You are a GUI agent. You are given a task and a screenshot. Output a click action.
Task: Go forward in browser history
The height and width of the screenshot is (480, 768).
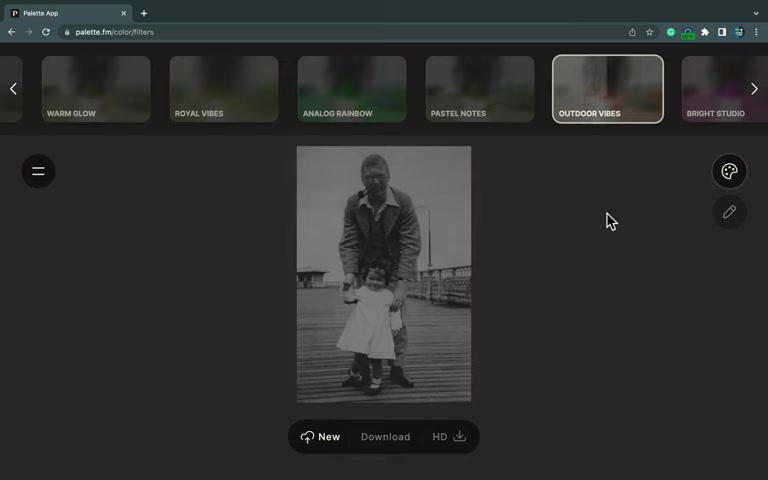[x=28, y=32]
